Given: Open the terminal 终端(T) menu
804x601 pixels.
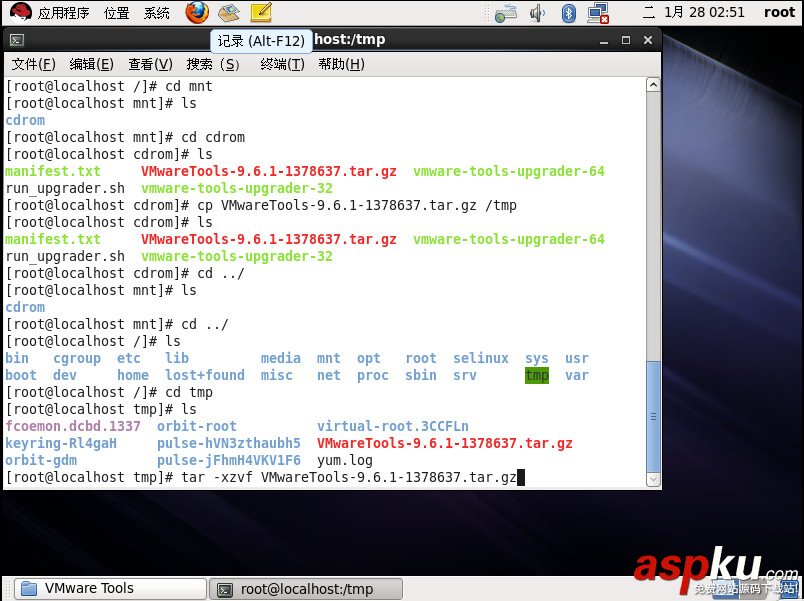Looking at the screenshot, I should [283, 64].
